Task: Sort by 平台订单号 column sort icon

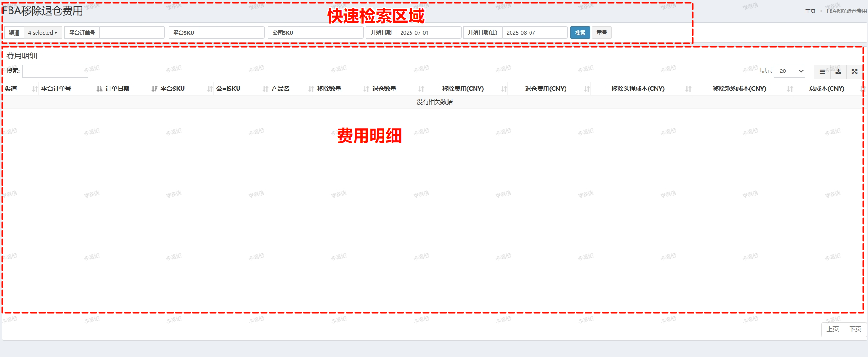Action: pyautogui.click(x=100, y=89)
